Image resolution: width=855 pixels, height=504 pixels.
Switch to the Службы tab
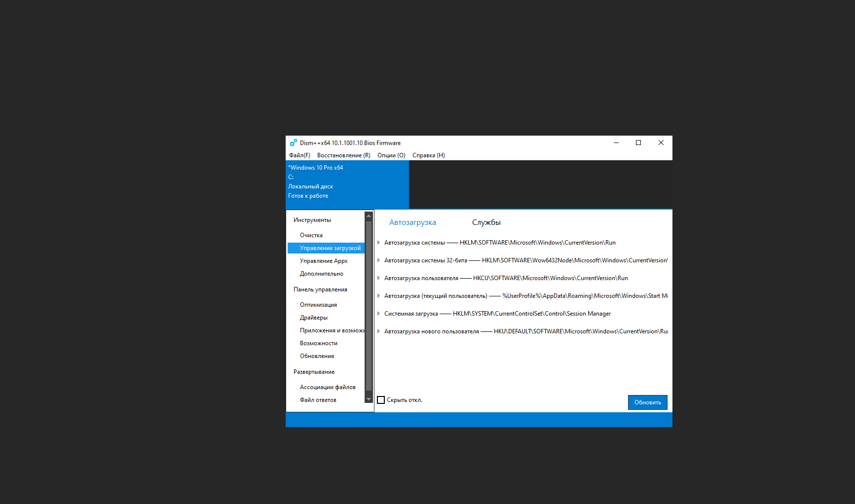pyautogui.click(x=486, y=222)
